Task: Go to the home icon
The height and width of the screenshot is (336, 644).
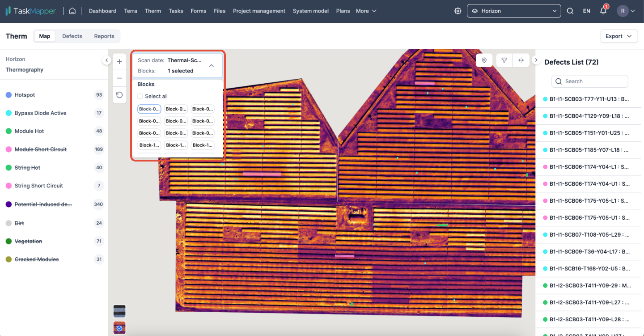Action: [x=72, y=11]
